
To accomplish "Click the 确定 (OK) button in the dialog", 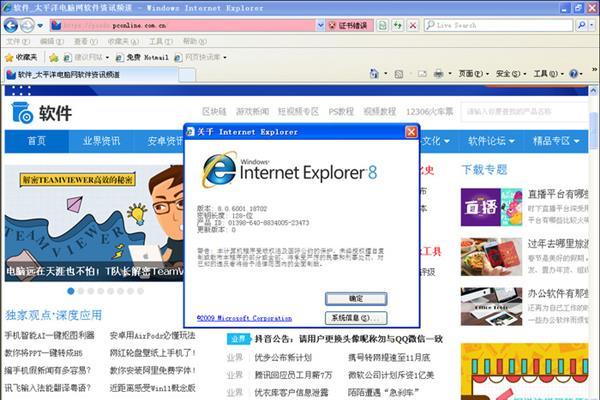I will 356,299.
